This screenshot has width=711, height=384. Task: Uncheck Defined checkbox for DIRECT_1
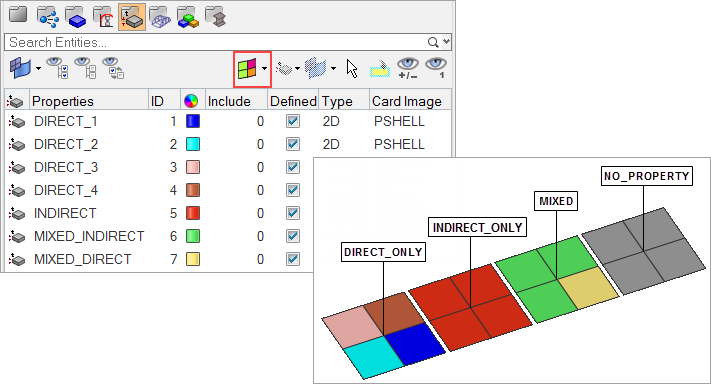point(293,121)
